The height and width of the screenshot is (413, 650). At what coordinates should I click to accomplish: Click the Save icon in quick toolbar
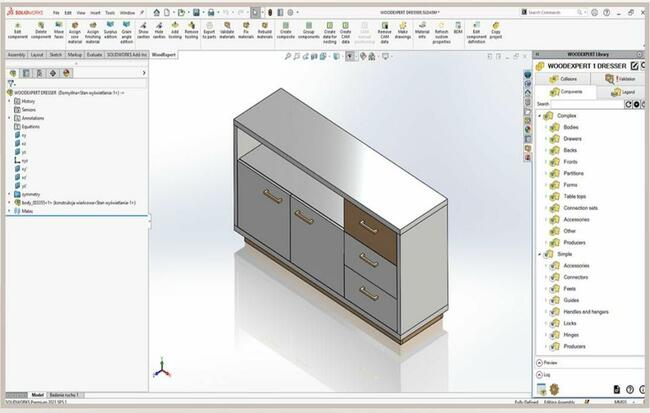[x=196, y=12]
